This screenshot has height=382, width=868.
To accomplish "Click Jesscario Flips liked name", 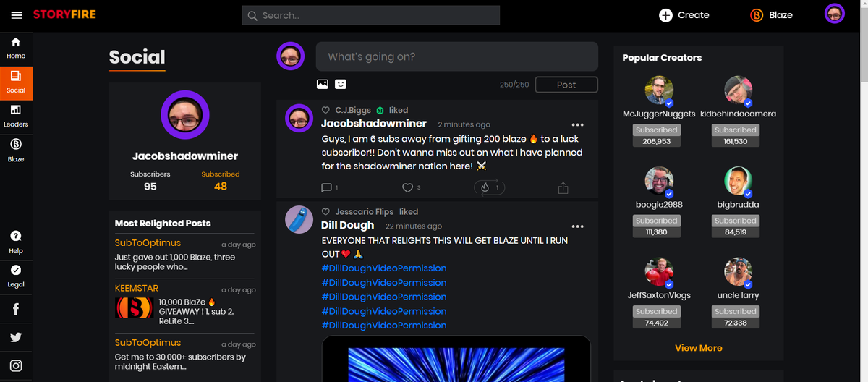I will tap(365, 212).
